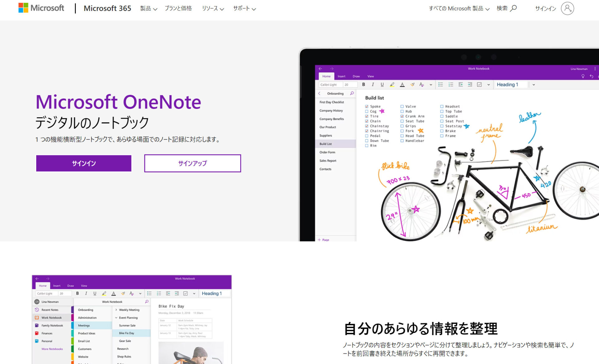Click the purple サインイン button
The image size is (599, 364).
pos(84,163)
